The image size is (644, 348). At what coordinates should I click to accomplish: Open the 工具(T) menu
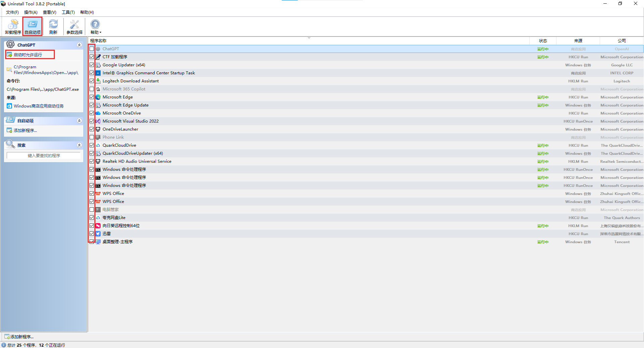tap(68, 12)
